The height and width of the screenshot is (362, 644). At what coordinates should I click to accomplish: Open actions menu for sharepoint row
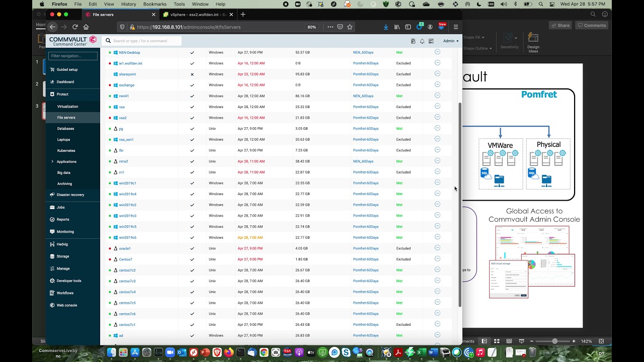pyautogui.click(x=437, y=74)
